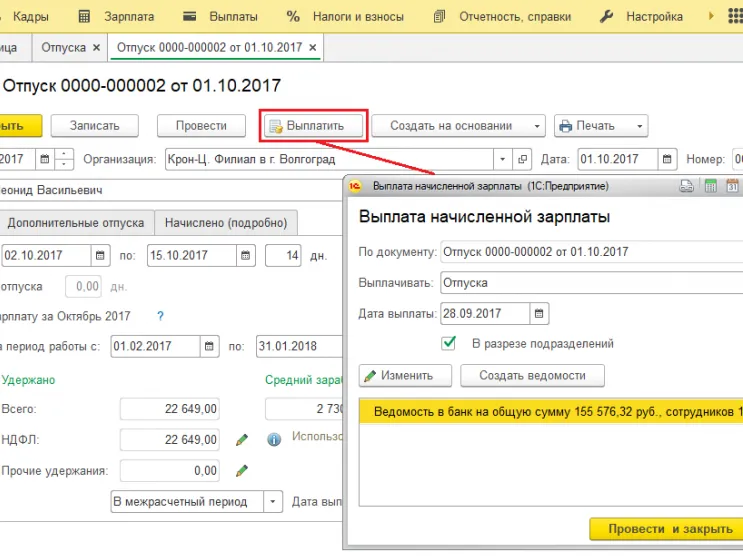This screenshot has width=743, height=556.
Task: Click the Отчетность documents icon
Action: point(440,17)
